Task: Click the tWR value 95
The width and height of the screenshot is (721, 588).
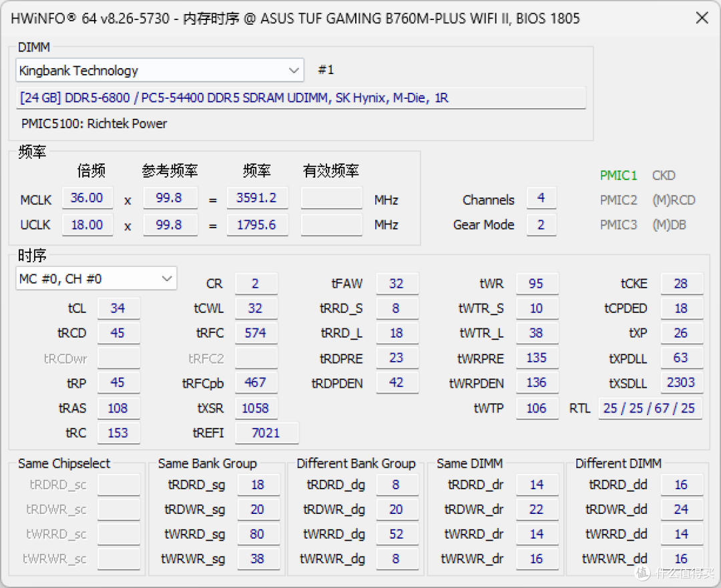Action: [x=537, y=283]
